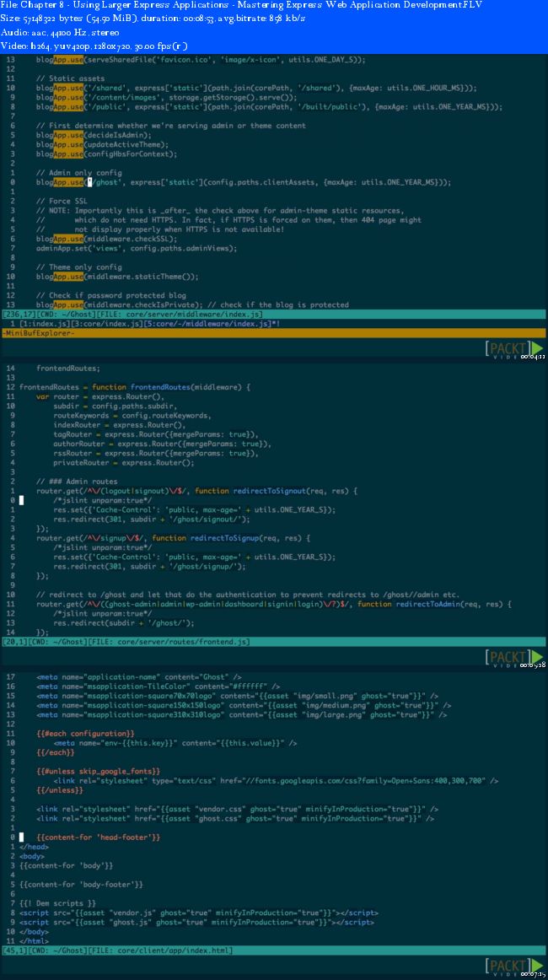Click the vendor.js script tag line
The image size is (548, 980).
click(199, 913)
